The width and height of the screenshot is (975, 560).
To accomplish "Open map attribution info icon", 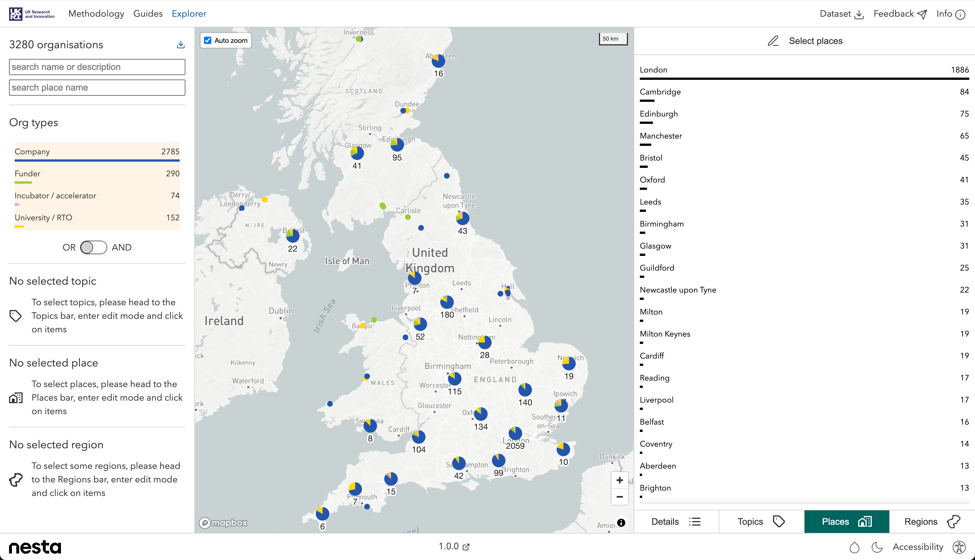I will pos(621,523).
